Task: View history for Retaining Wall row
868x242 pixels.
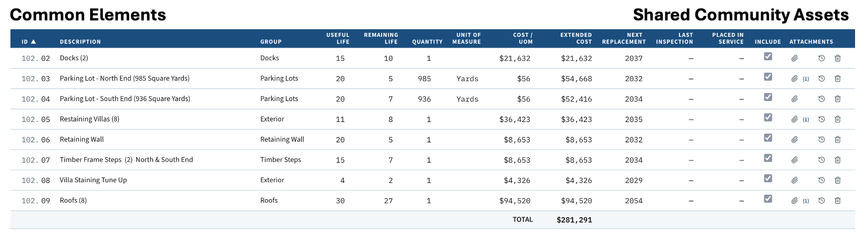Action: (x=822, y=140)
